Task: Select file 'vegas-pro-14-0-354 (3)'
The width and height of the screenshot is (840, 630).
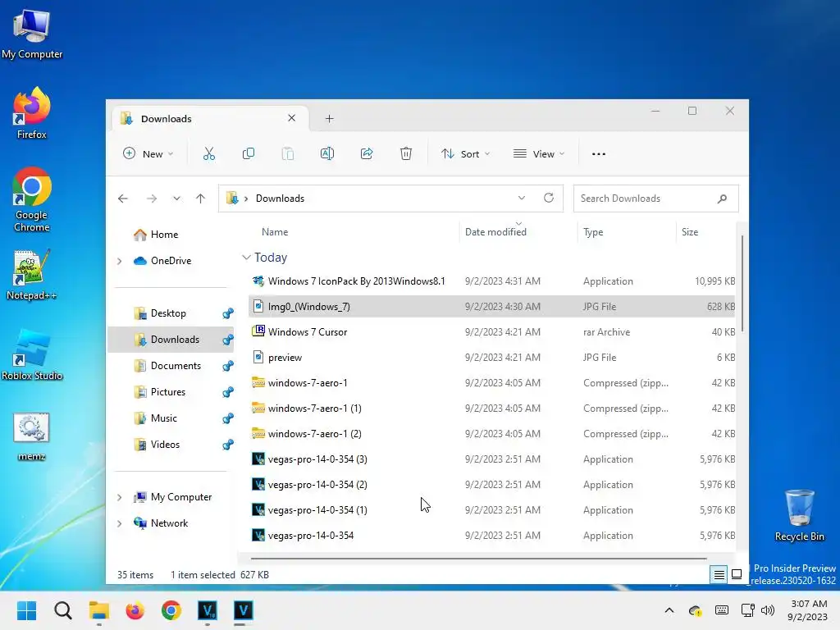Action: tap(492, 459)
